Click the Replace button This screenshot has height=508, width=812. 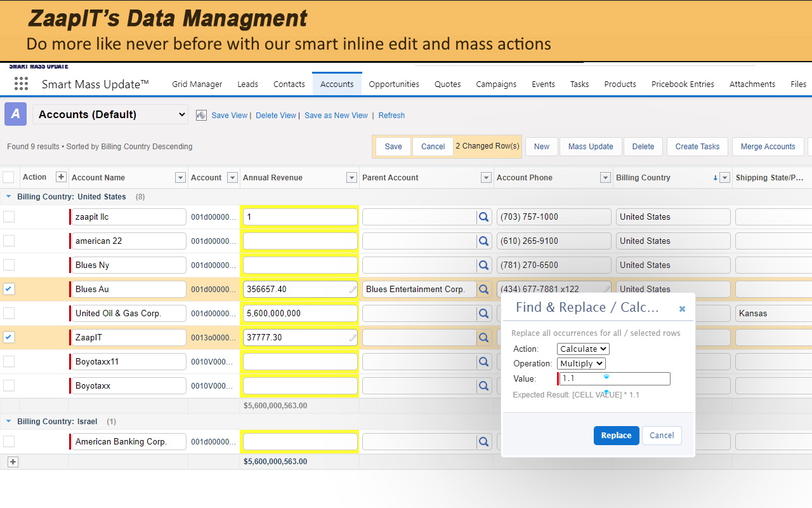(x=616, y=435)
